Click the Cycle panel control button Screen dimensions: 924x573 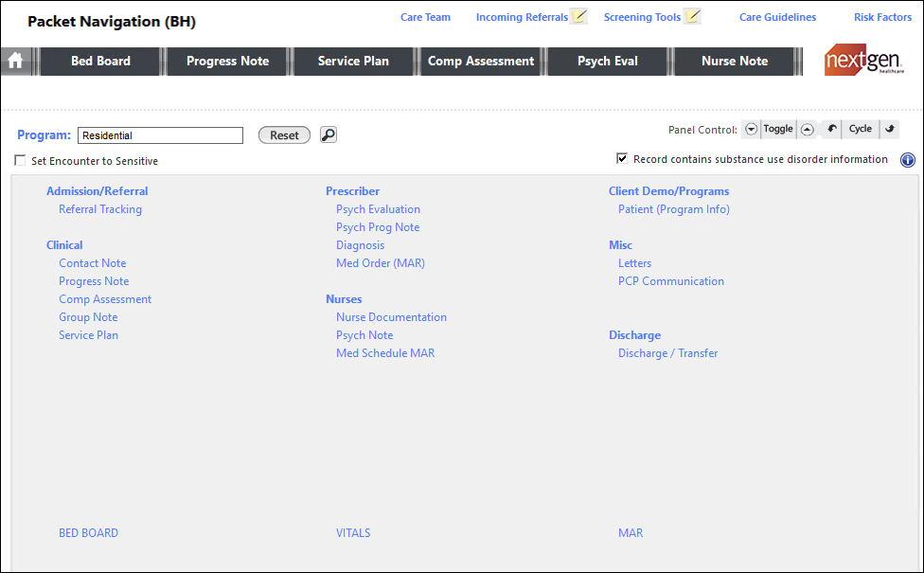click(x=860, y=130)
